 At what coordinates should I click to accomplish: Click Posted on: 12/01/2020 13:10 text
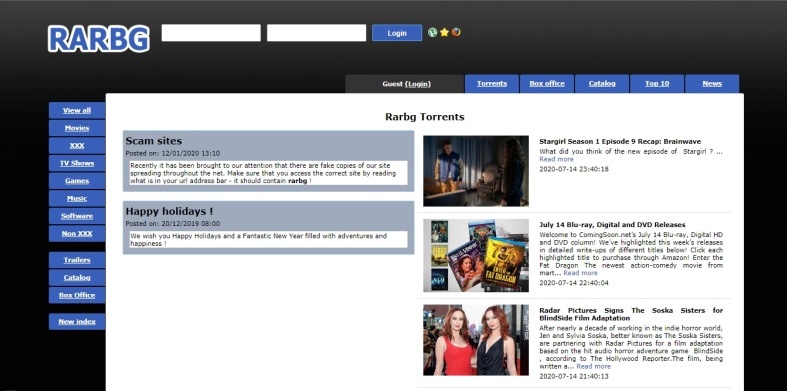pos(173,154)
